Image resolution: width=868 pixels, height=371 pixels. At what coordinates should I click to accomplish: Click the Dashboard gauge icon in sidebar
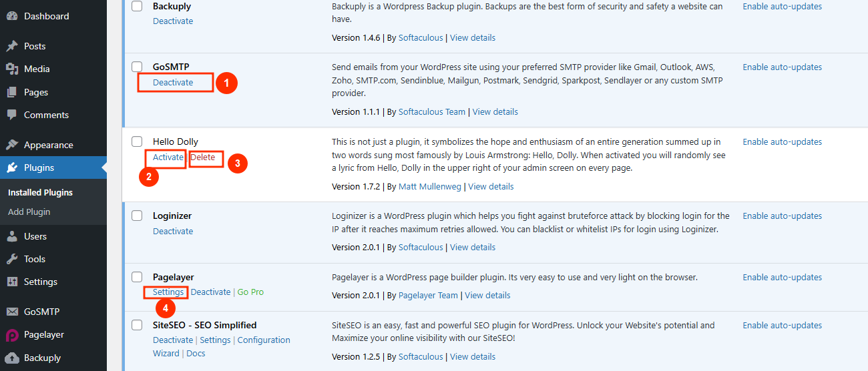click(x=11, y=16)
